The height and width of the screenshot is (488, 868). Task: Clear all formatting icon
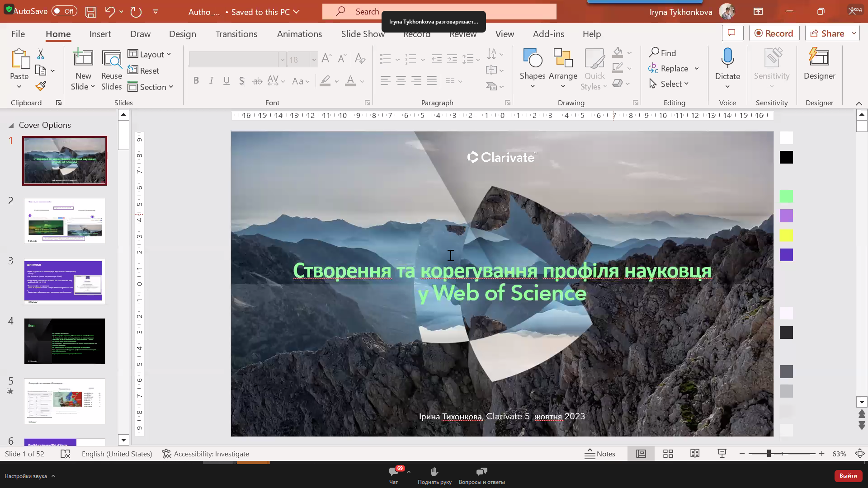[x=360, y=58]
